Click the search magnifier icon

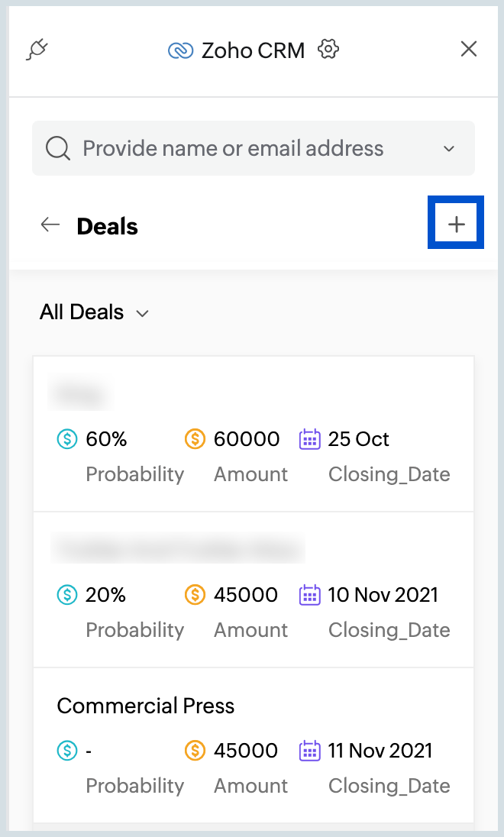pos(58,148)
